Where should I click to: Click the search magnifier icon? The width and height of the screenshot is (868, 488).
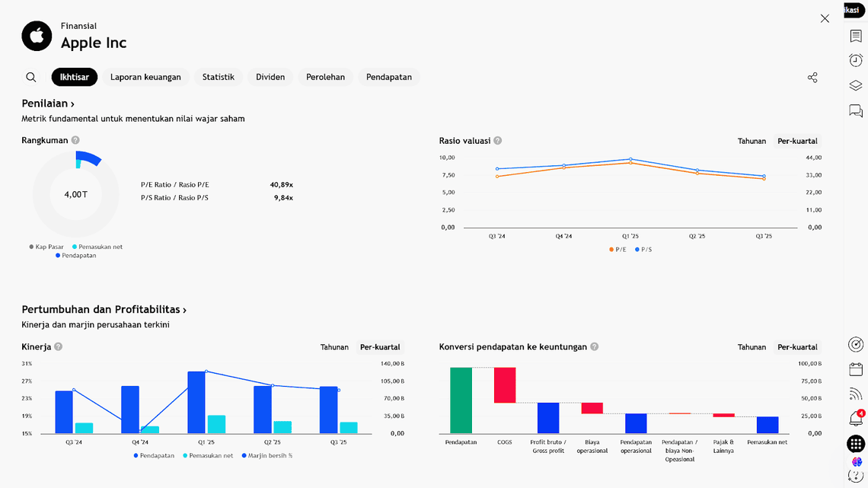pyautogui.click(x=31, y=77)
